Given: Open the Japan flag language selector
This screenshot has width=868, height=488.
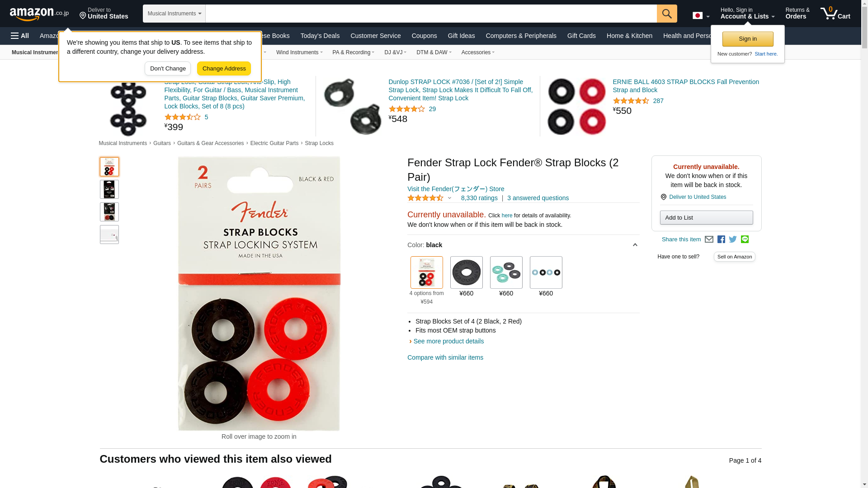Looking at the screenshot, I should [701, 16].
